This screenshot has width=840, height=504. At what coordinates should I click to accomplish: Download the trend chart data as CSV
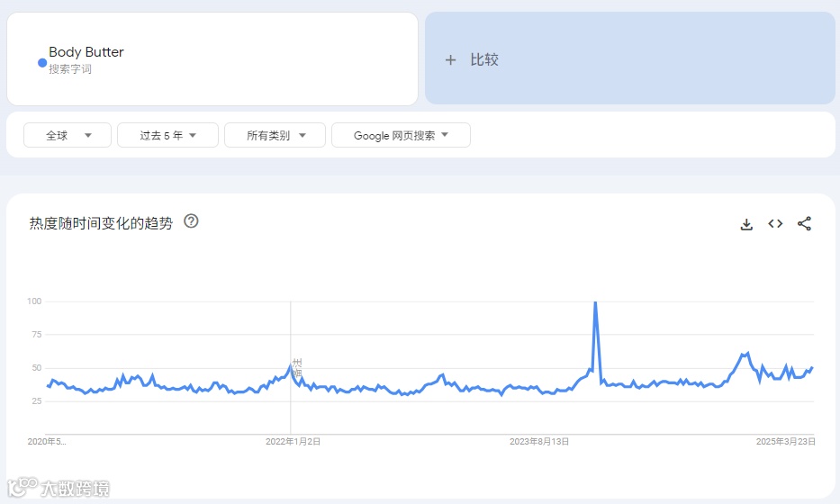point(746,224)
